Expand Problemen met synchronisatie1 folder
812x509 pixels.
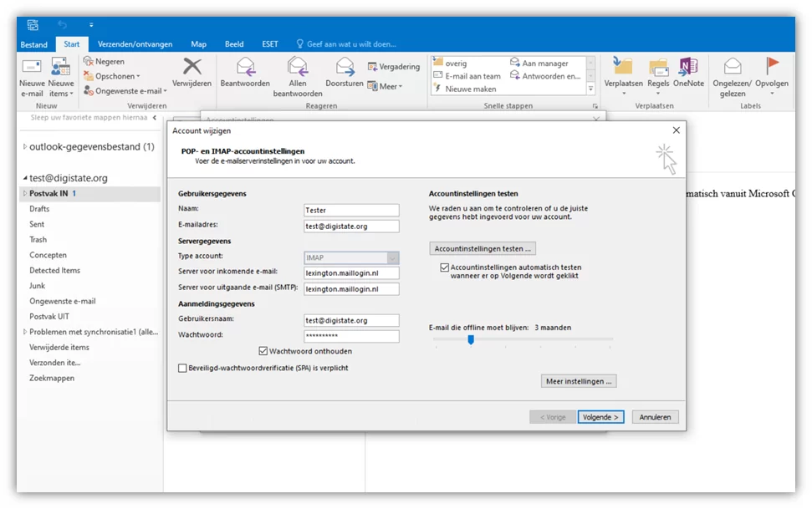[24, 332]
